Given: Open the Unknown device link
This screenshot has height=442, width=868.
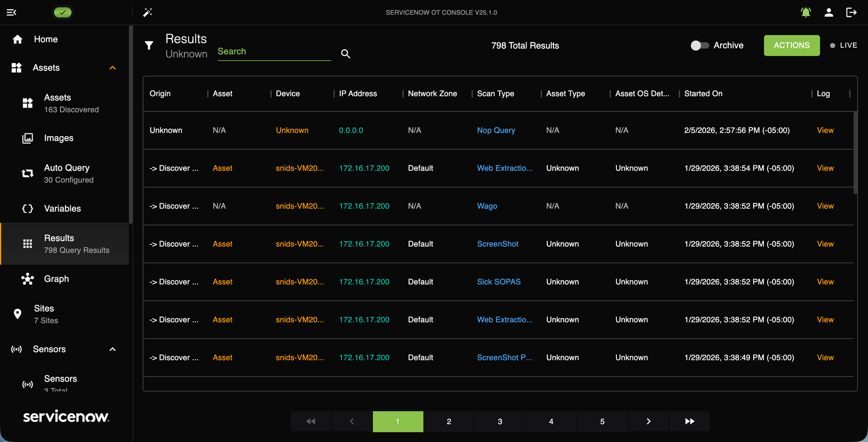Looking at the screenshot, I should click(292, 130).
